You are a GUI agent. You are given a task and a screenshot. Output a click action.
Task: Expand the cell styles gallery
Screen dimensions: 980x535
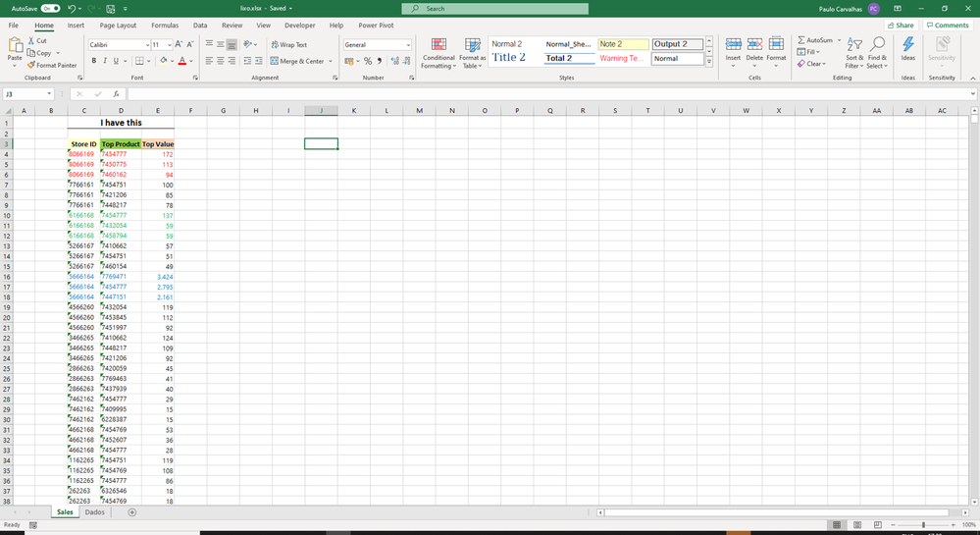click(709, 62)
